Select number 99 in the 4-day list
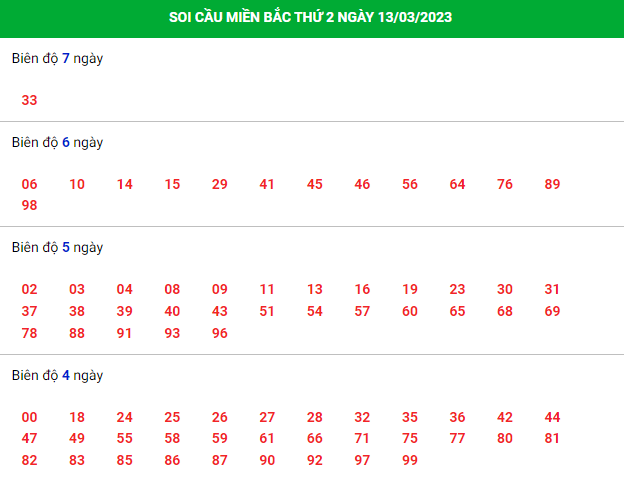Screen dimensions: 624x479 pos(410,460)
